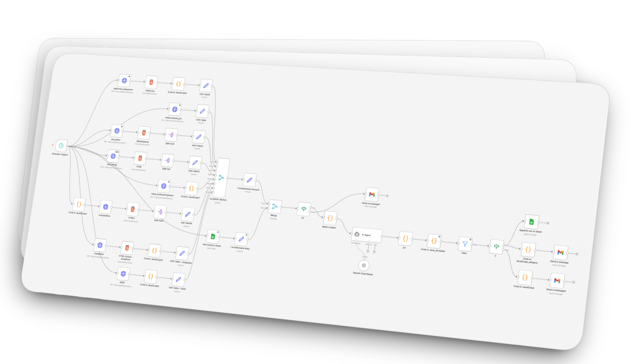Select the Filter funnel node

(x=465, y=244)
